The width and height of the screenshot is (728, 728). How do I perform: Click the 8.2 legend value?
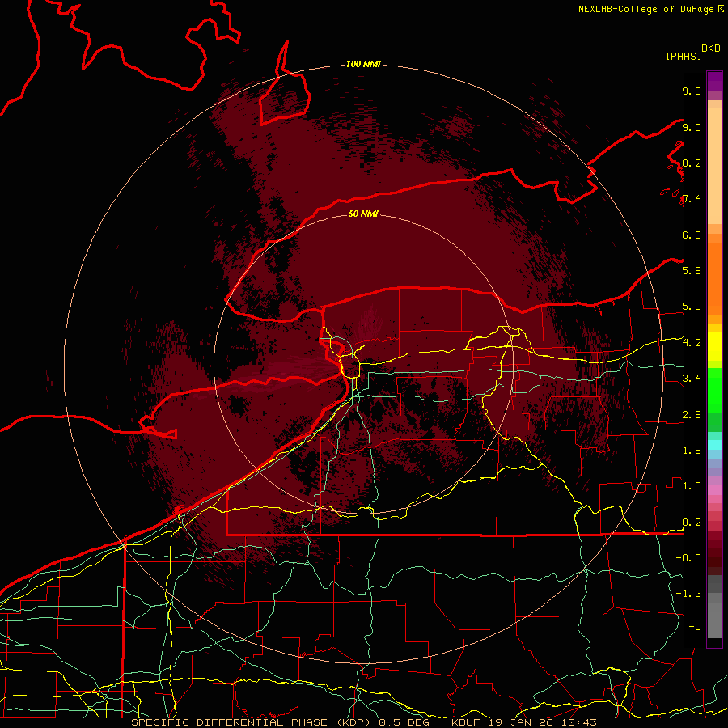coord(692,163)
